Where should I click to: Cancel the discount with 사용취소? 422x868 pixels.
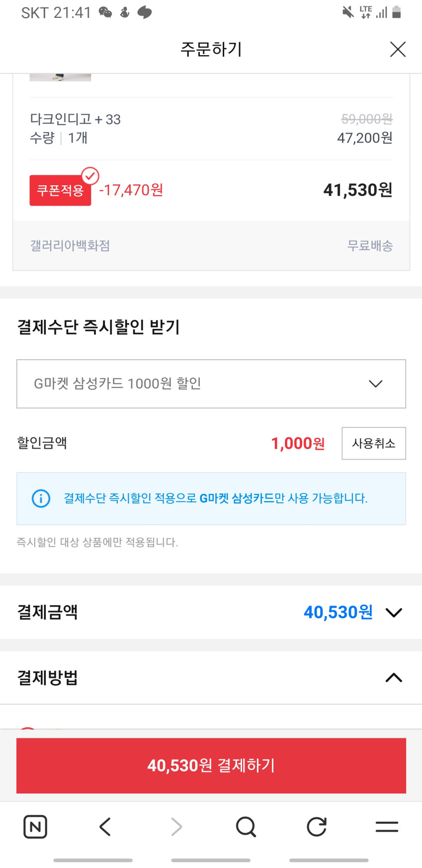tap(373, 443)
